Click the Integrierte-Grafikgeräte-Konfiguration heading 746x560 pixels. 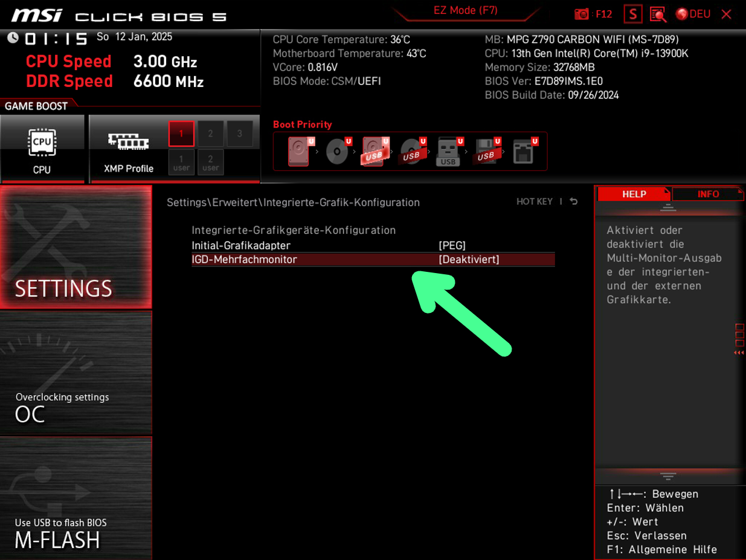coord(294,230)
